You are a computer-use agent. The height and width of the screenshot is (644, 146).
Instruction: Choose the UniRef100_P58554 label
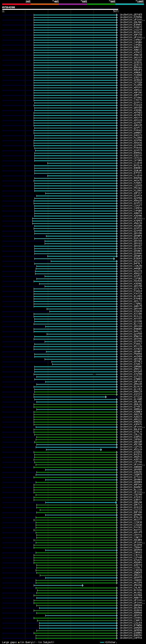tap(131, 354)
